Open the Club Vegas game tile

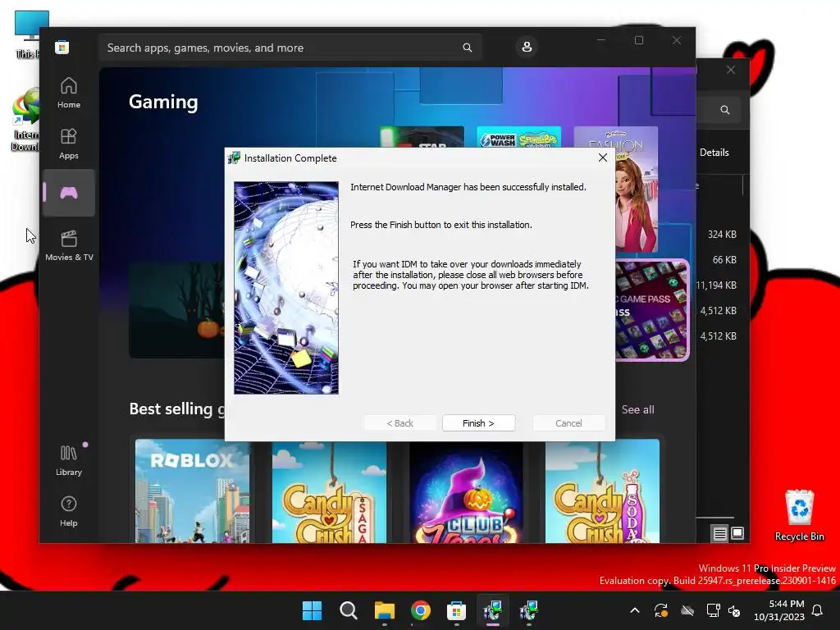pos(466,491)
